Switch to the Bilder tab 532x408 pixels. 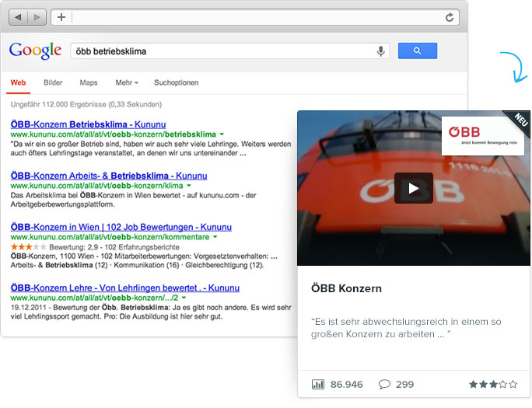pyautogui.click(x=53, y=82)
